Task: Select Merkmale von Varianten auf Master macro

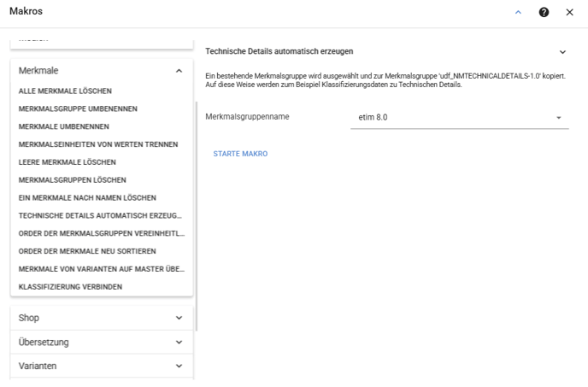Action: 102,269
